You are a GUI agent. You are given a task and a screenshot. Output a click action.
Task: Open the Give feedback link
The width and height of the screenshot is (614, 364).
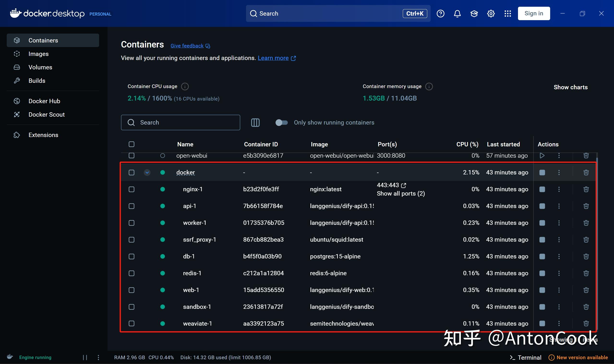coord(187,46)
